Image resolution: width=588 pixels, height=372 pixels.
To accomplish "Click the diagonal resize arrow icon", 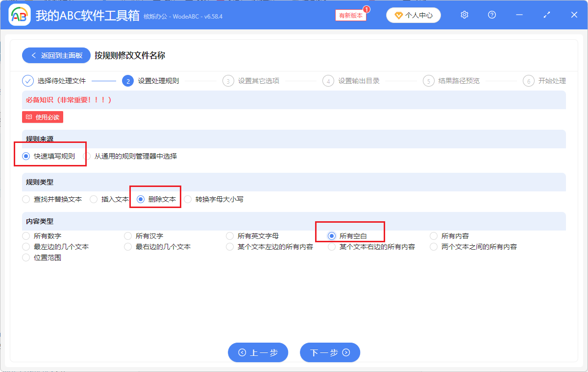I will coord(546,15).
